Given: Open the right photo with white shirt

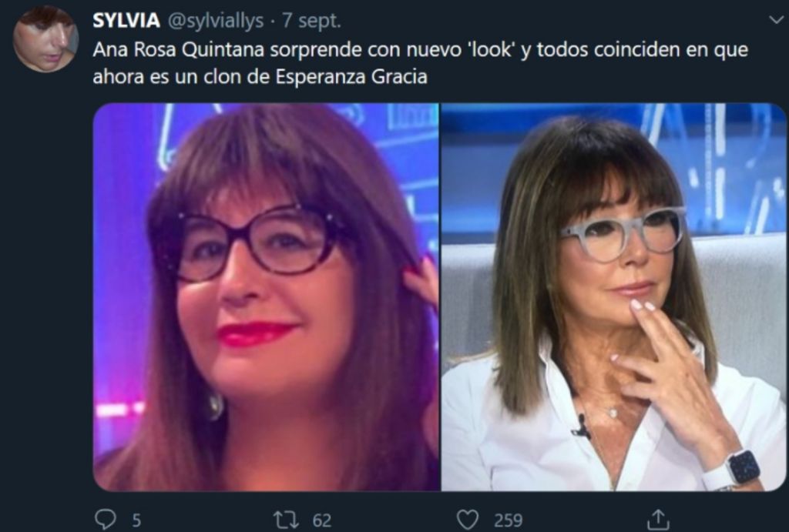Looking at the screenshot, I should (613, 296).
